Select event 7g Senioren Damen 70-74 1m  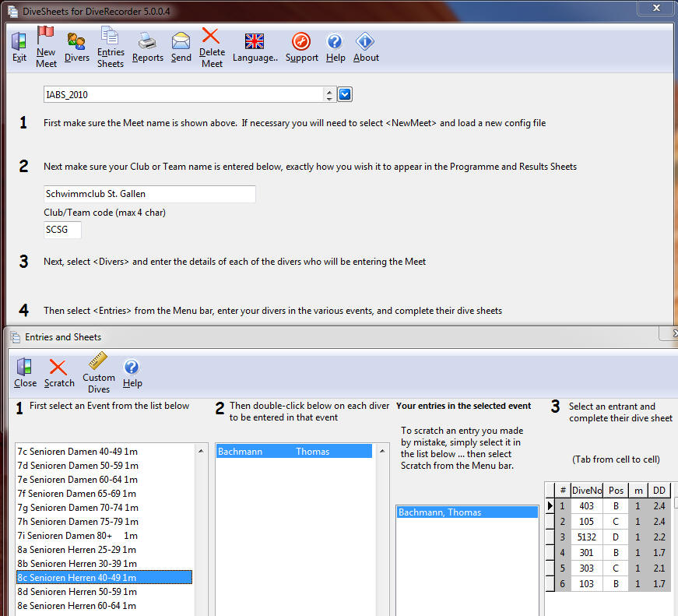point(104,508)
